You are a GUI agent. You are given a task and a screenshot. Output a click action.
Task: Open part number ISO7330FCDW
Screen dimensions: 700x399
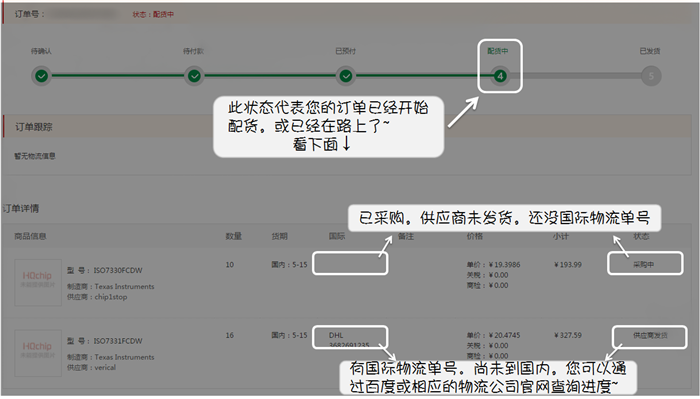[118, 270]
